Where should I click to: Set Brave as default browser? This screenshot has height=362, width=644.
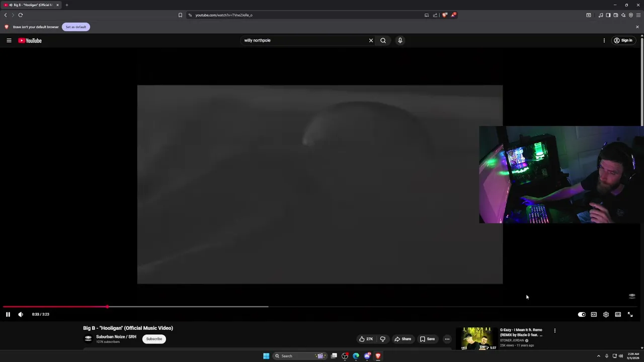[76, 27]
